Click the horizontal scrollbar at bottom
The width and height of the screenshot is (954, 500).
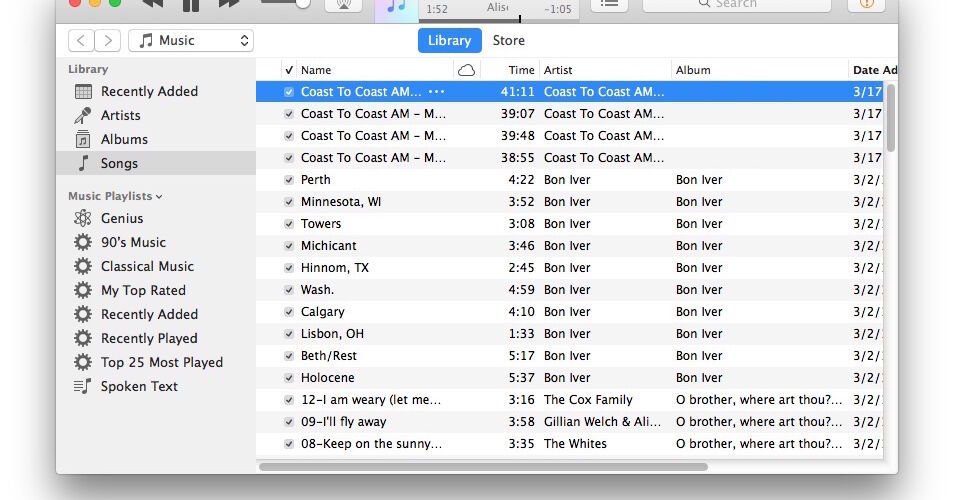coord(484,467)
